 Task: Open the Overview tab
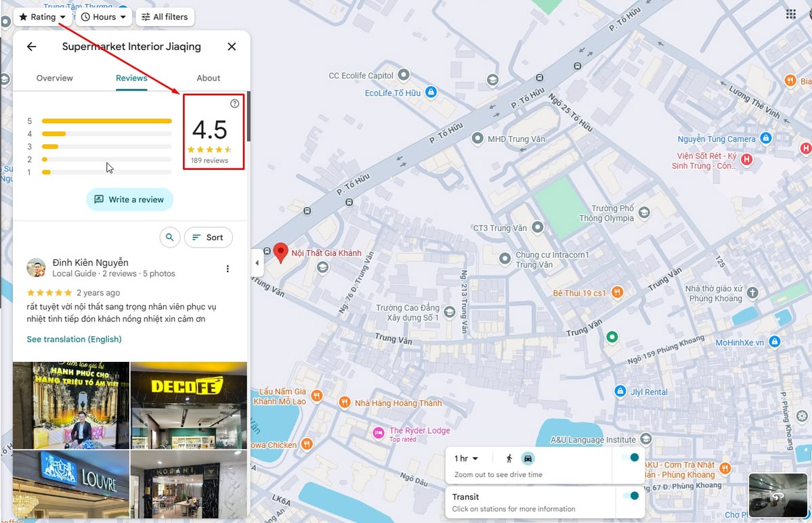pos(54,78)
